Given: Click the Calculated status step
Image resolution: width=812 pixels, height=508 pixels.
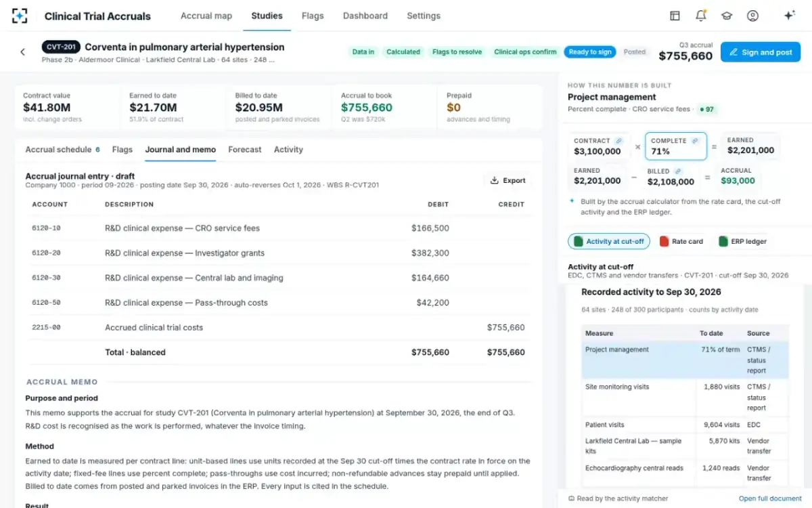Looking at the screenshot, I should point(403,51).
